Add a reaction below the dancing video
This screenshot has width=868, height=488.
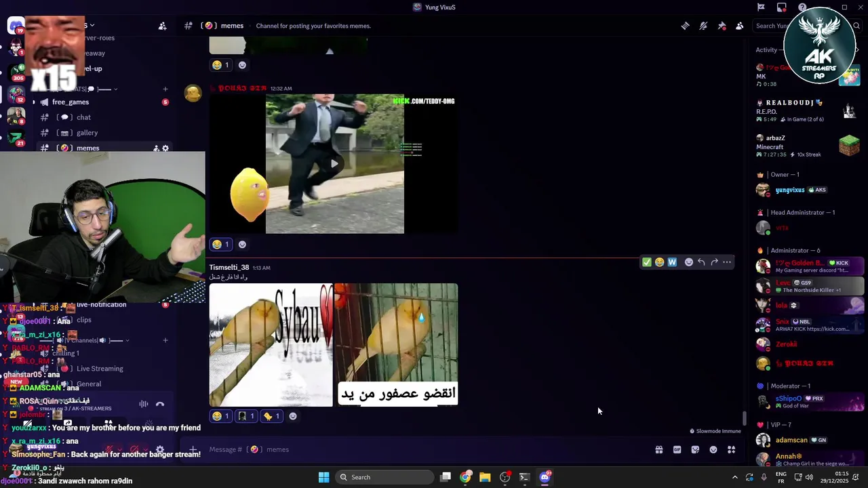[242, 245]
